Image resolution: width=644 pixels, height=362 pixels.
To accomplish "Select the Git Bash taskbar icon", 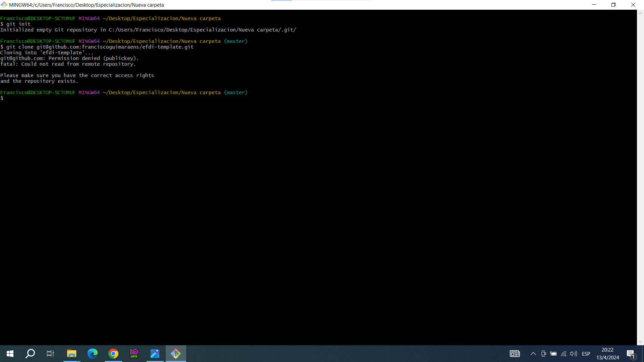I will (x=176, y=354).
